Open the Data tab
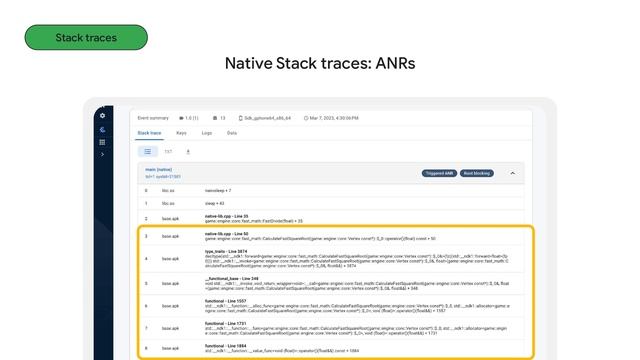This screenshot has width=640, height=360. pos(232,133)
